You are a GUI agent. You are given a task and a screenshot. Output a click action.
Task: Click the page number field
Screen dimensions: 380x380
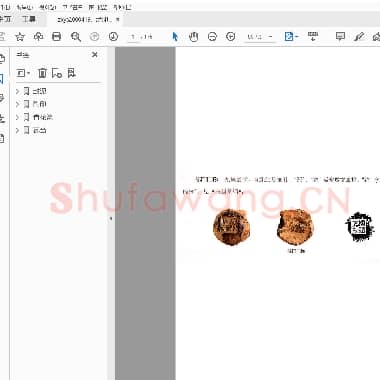(x=133, y=37)
